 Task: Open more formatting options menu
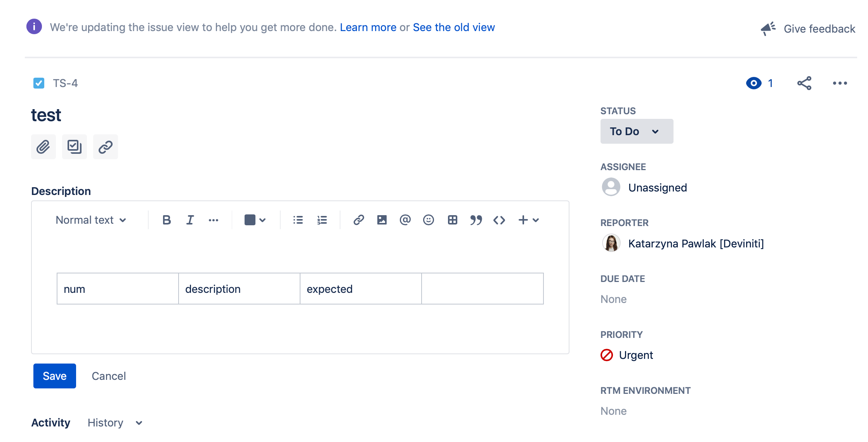click(x=213, y=220)
